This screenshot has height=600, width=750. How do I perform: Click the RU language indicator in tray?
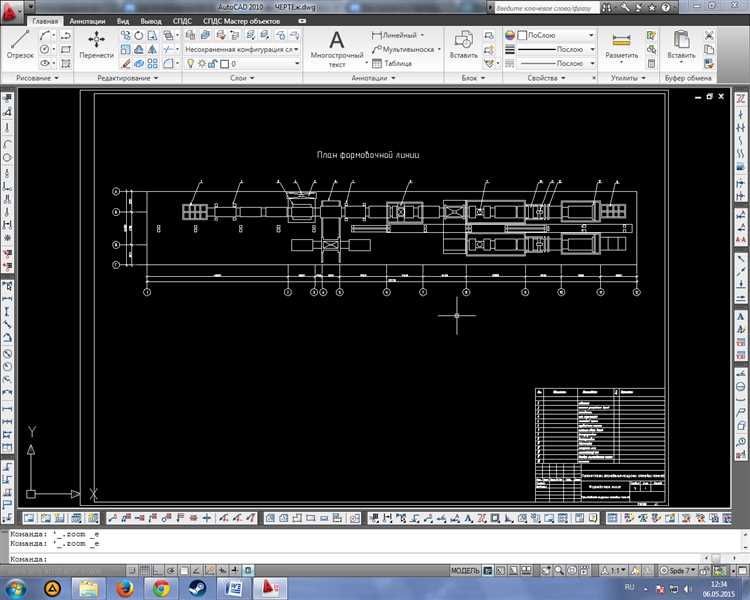point(629,587)
